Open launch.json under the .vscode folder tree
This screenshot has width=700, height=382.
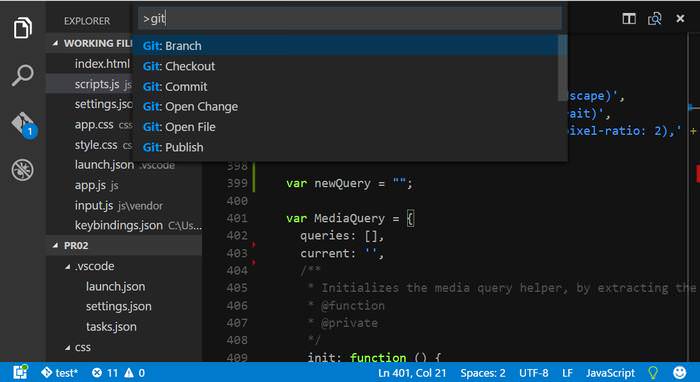(x=116, y=286)
